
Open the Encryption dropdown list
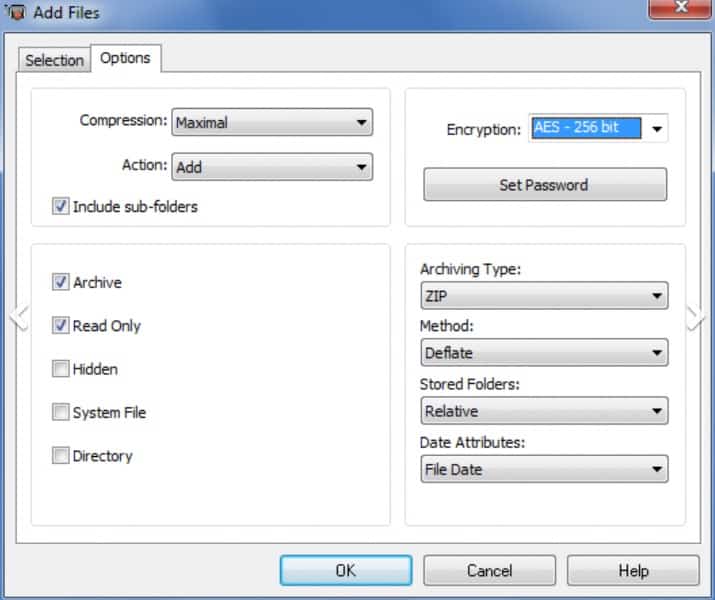657,129
